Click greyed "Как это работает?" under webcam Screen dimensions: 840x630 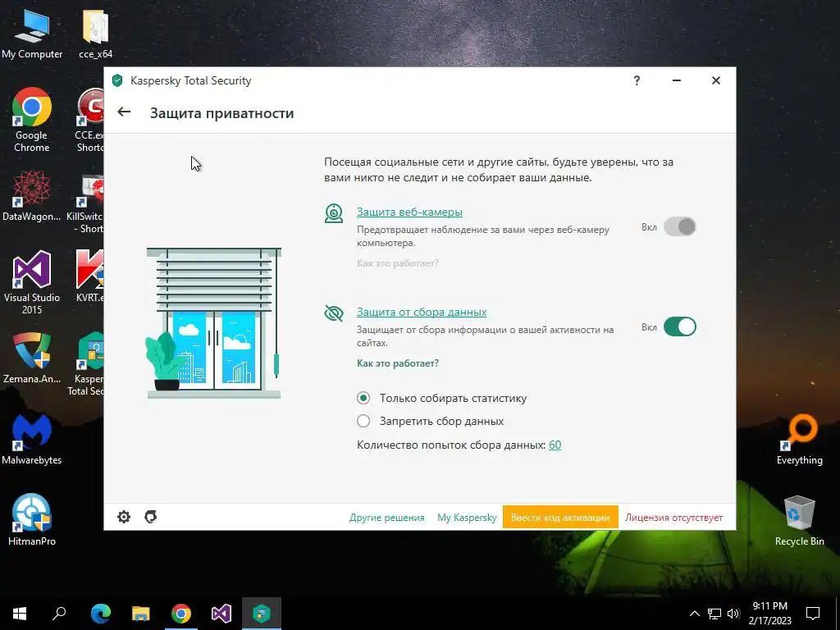pos(398,263)
